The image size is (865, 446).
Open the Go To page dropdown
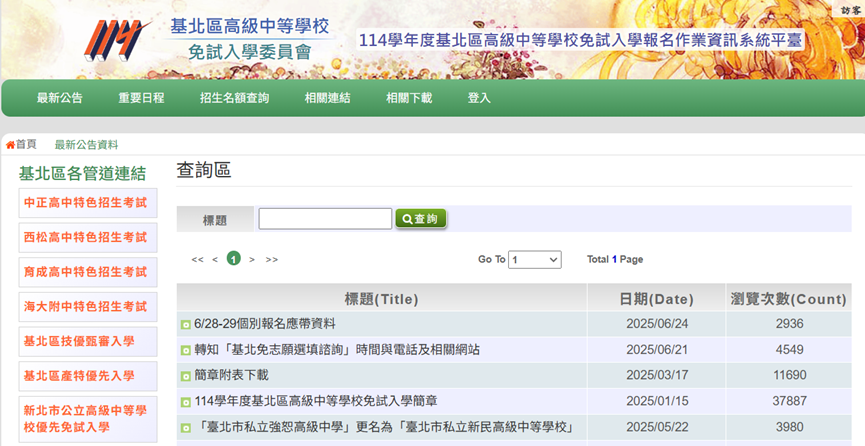534,260
